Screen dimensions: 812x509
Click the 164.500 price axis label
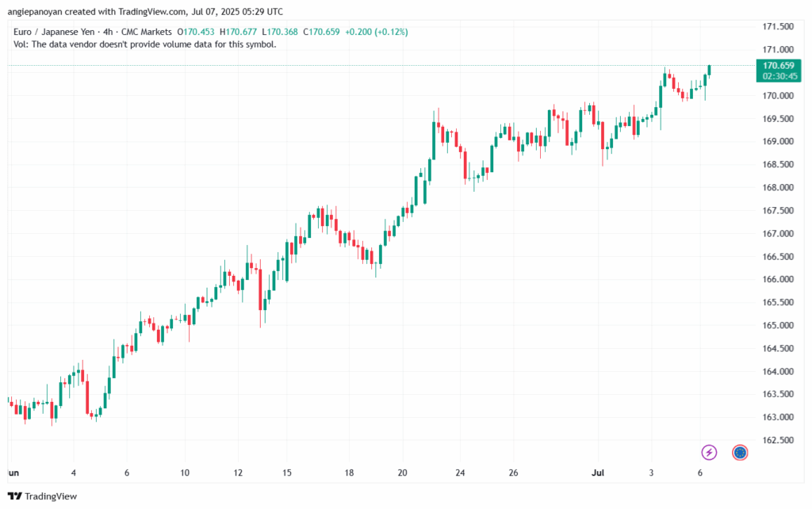[x=778, y=349]
